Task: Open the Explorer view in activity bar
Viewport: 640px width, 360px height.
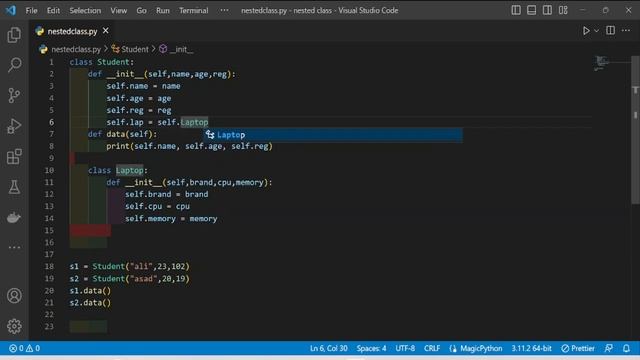Action: coord(14,35)
